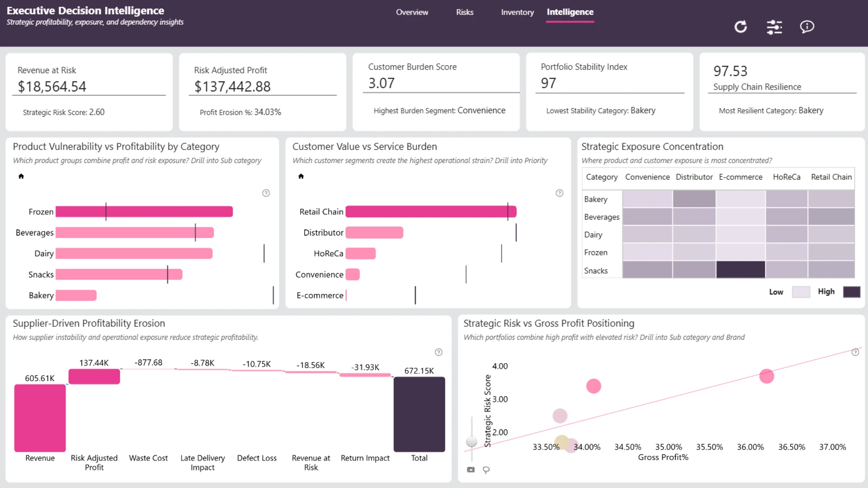Sort matrix by the HoReCa column header
868x488 pixels.
[787, 177]
